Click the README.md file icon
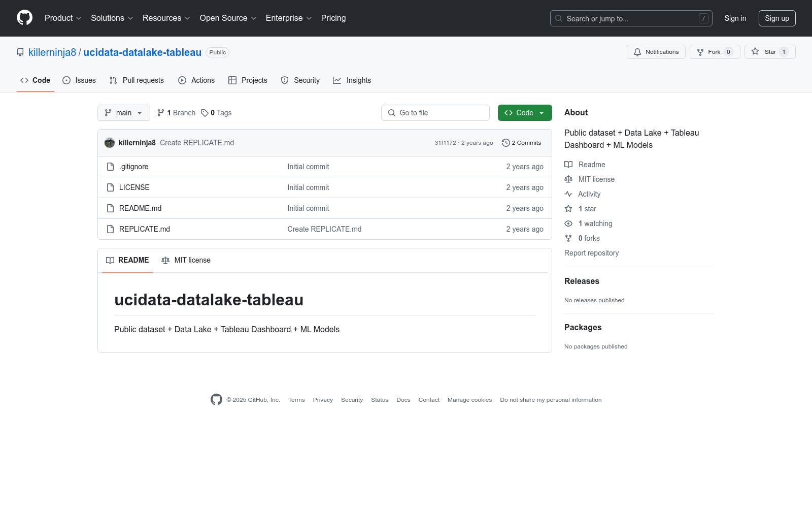The width and height of the screenshot is (812, 508). 110,208
